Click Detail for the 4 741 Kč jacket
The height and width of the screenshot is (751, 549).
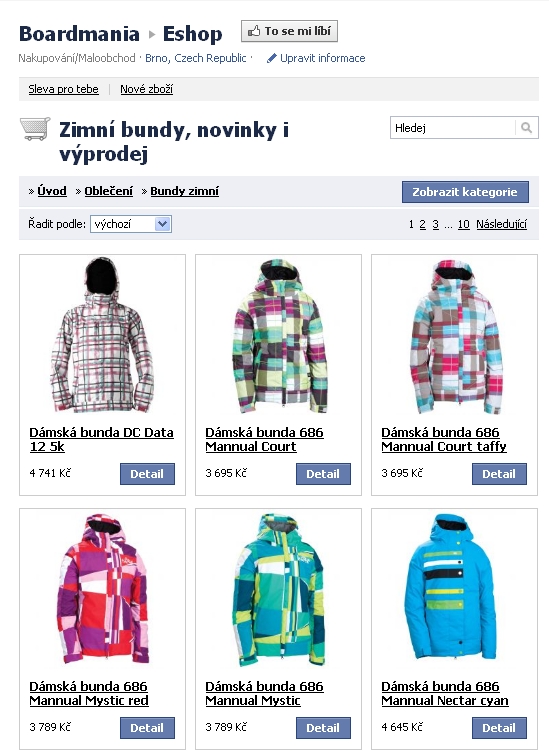[147, 474]
